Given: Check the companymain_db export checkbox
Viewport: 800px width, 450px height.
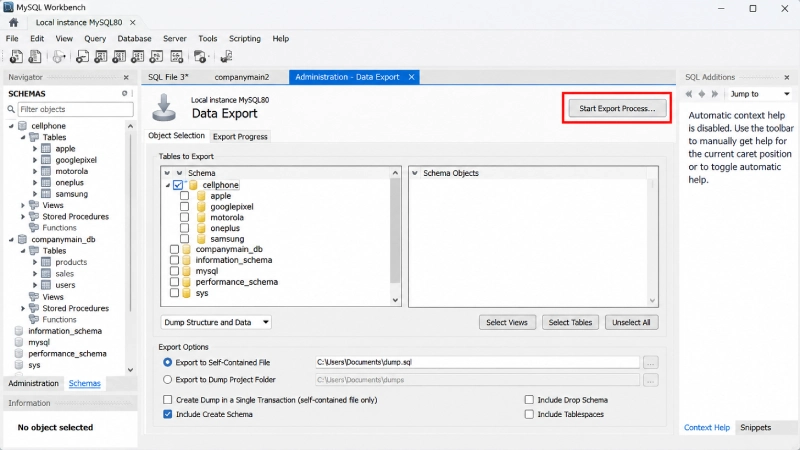Looking at the screenshot, I should coord(174,249).
